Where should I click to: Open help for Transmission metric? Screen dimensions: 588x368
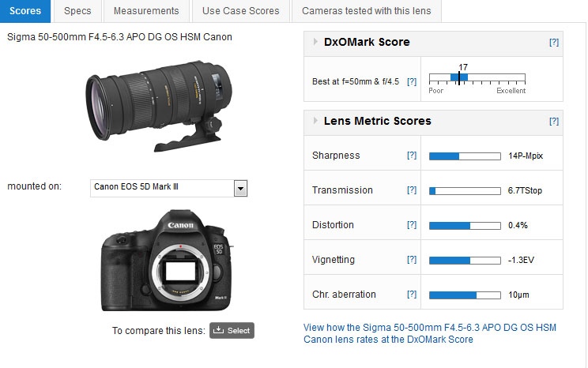[412, 190]
